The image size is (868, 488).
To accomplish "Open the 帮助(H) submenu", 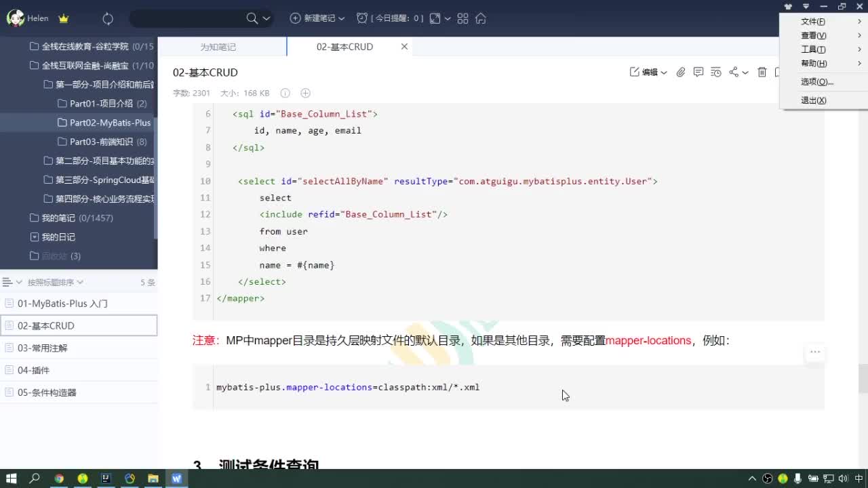I will [824, 64].
